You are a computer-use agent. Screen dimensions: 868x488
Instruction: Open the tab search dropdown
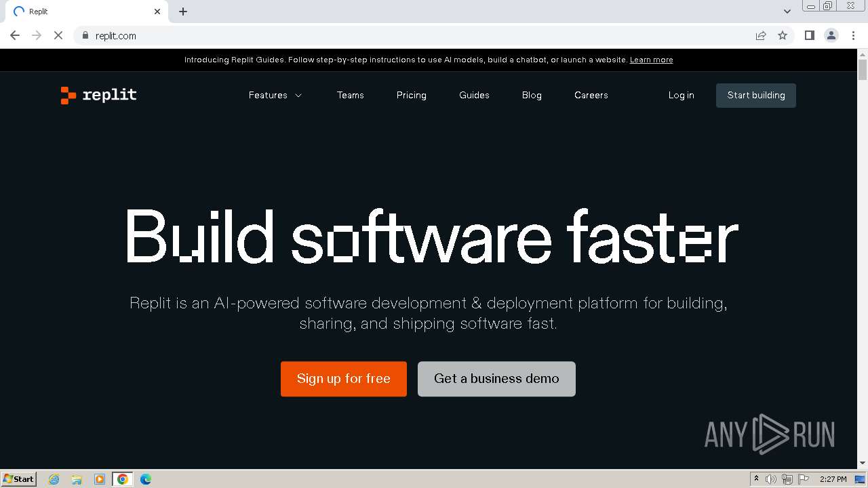tap(787, 12)
